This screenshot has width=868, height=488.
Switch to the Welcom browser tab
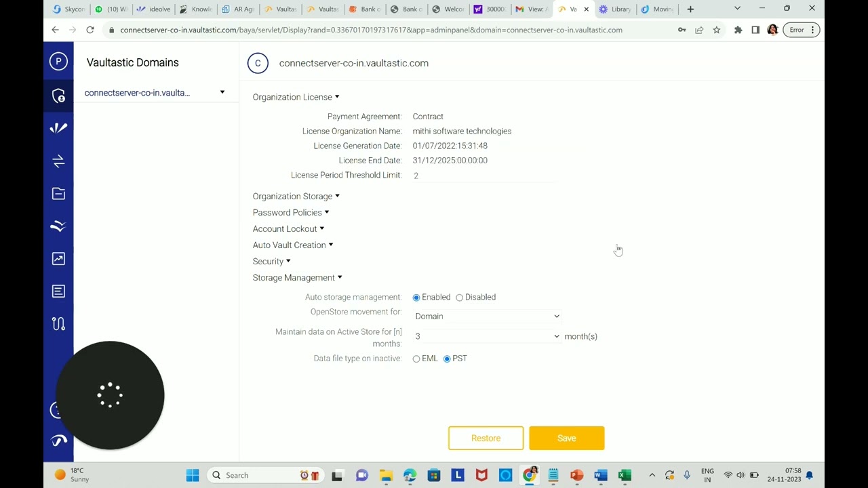point(448,9)
